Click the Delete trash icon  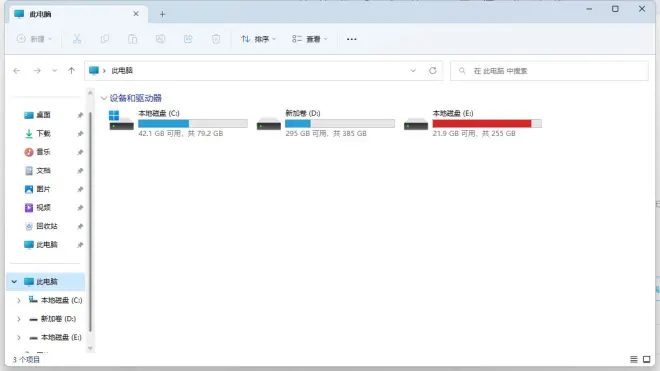216,39
